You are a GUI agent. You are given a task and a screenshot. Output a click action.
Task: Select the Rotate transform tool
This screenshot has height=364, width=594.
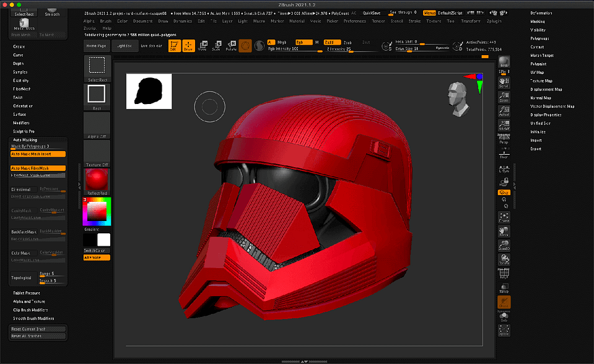coord(231,45)
